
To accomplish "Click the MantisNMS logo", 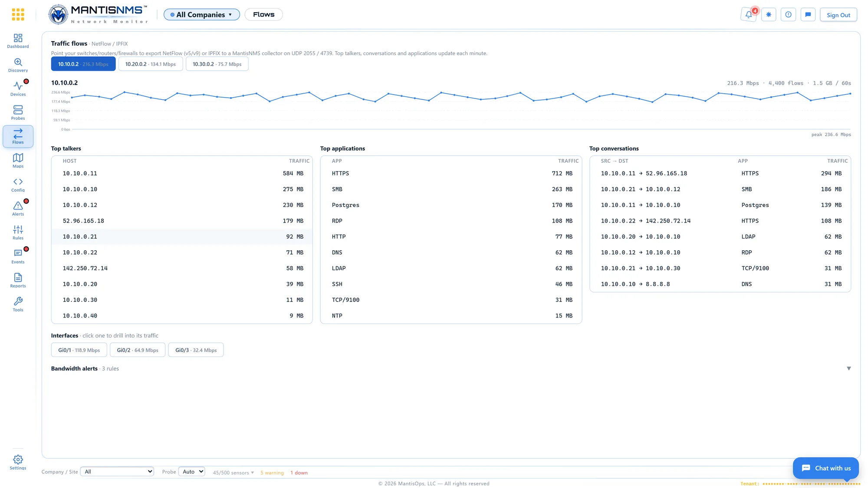I will pos(98,14).
